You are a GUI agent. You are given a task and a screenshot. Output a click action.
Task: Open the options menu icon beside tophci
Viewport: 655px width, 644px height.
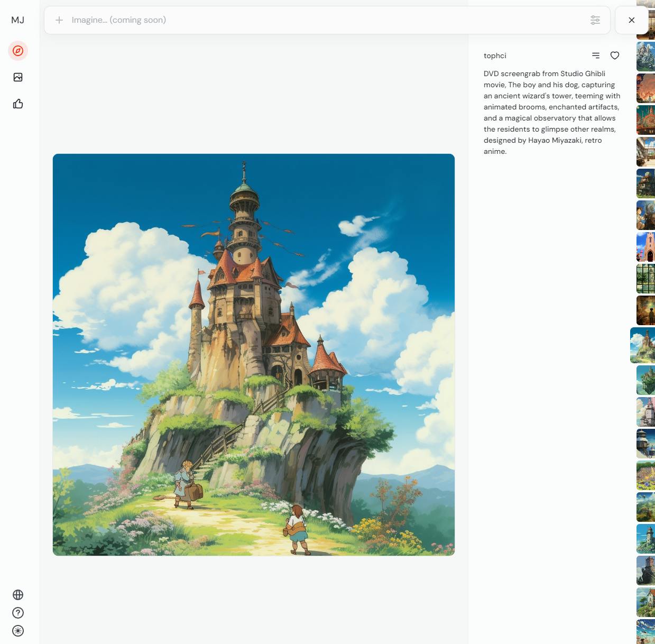[596, 56]
